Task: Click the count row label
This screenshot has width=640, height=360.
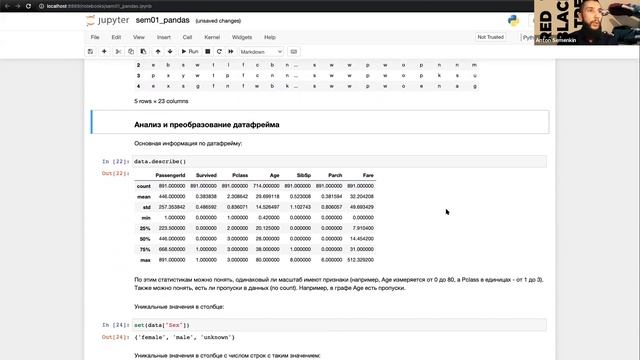Action: pyautogui.click(x=144, y=186)
